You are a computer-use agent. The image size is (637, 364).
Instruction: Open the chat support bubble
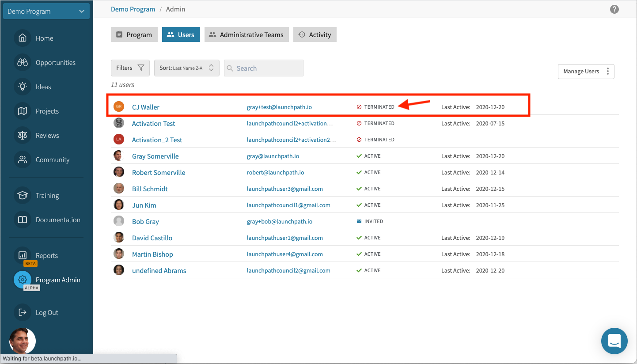(614, 341)
